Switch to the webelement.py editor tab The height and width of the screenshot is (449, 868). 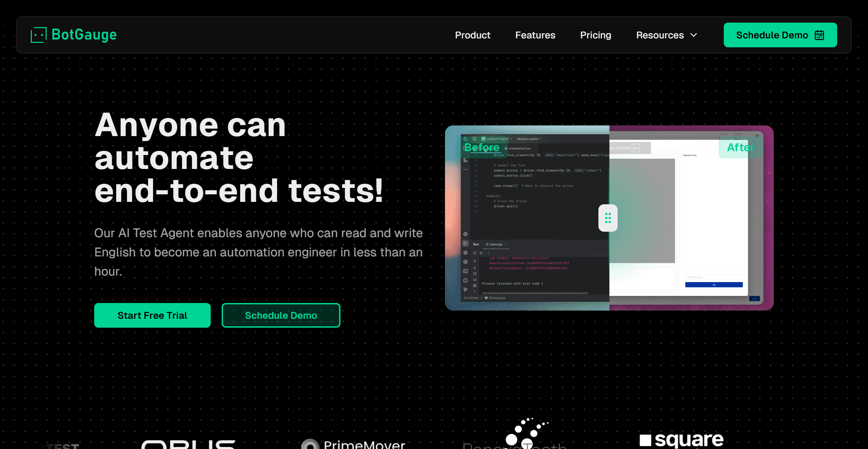(519, 148)
